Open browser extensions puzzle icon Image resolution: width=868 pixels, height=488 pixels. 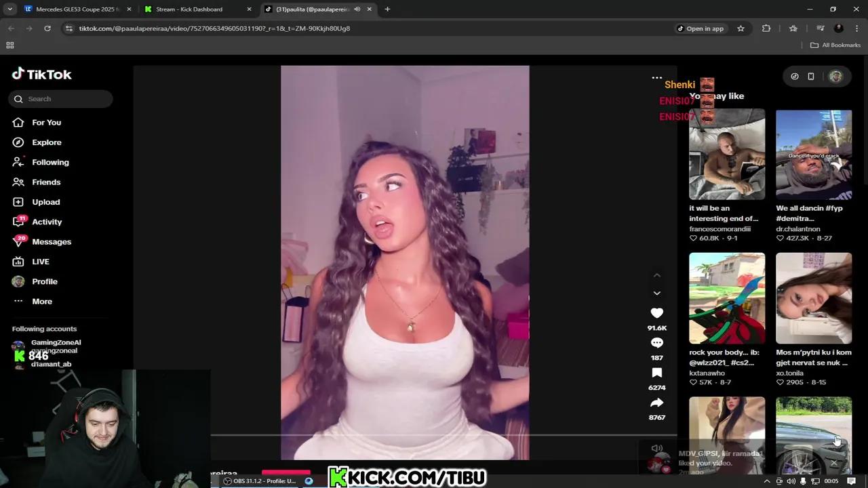(766, 28)
